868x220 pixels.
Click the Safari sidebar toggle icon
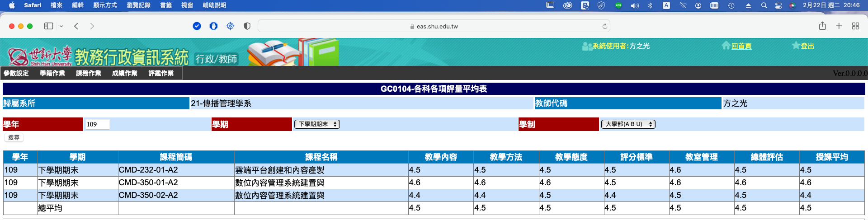click(x=48, y=26)
